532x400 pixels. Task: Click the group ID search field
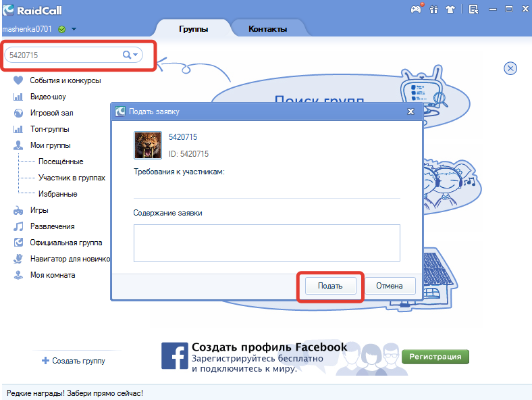pyautogui.click(x=64, y=55)
